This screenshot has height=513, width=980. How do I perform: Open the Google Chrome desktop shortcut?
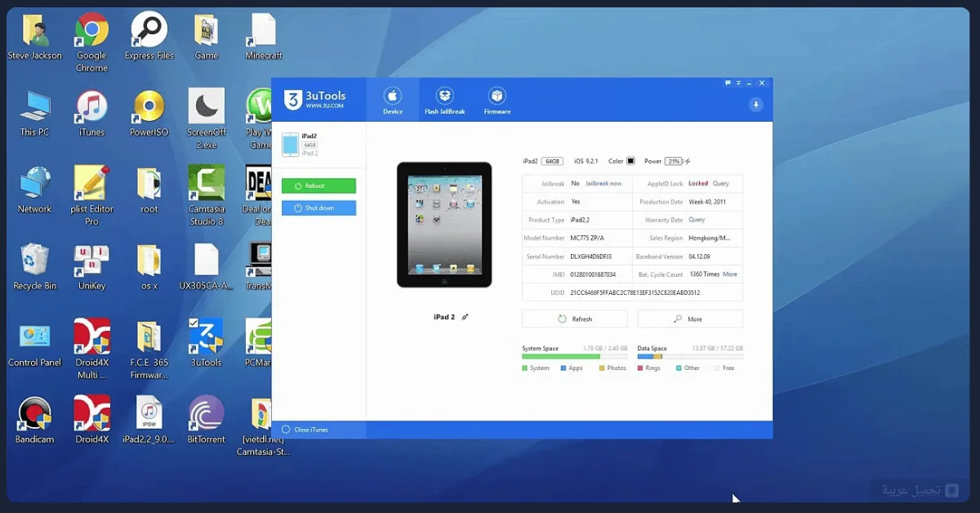[x=91, y=42]
